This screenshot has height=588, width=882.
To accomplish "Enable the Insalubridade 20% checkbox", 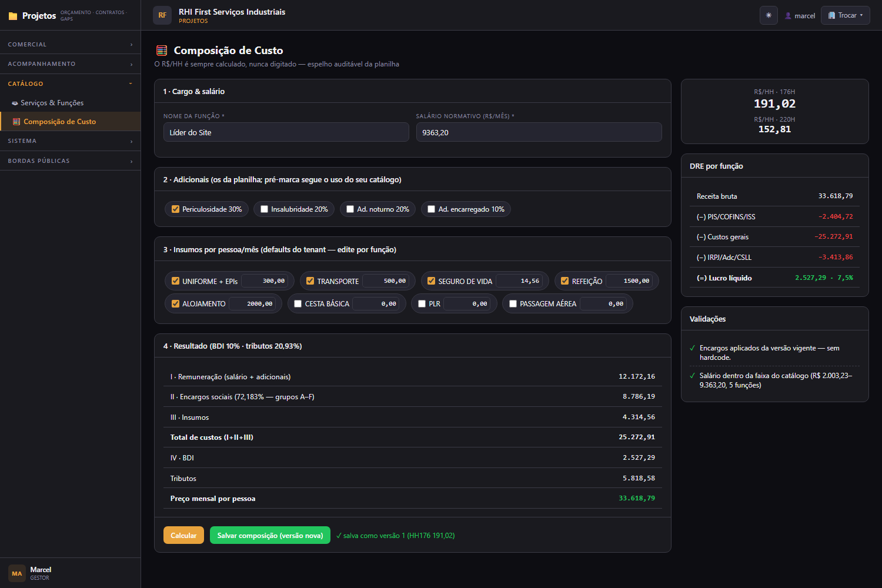I will (x=265, y=209).
